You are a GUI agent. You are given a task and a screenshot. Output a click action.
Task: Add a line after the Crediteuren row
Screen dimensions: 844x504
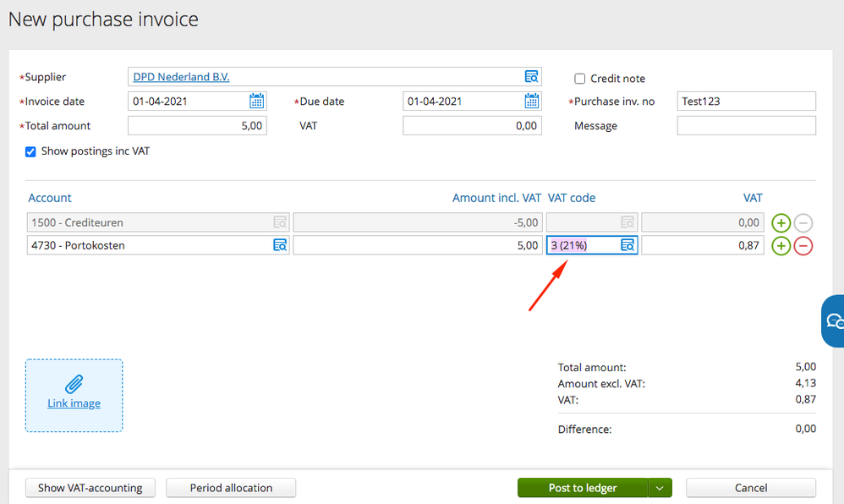(781, 223)
